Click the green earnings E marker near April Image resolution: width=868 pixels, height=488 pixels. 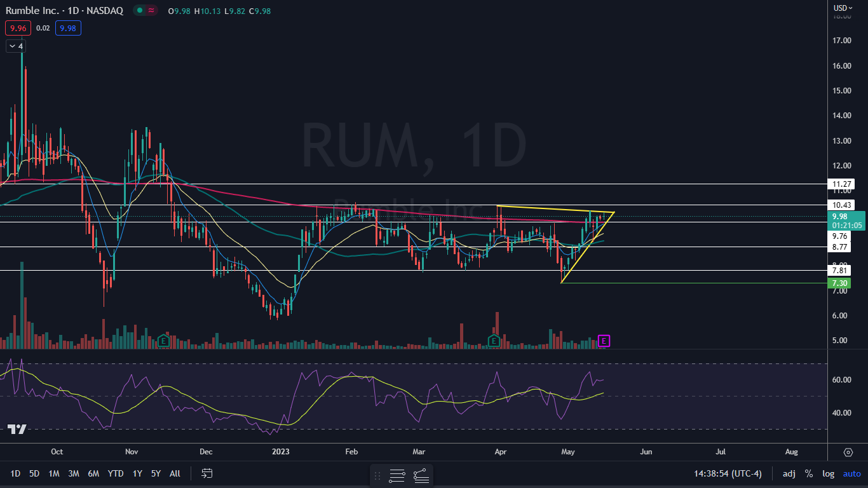(493, 341)
